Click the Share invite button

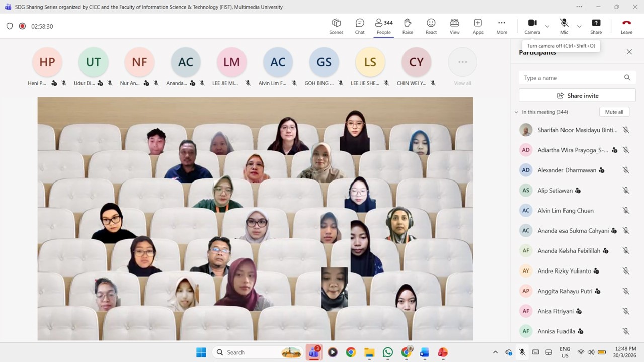pos(577,96)
